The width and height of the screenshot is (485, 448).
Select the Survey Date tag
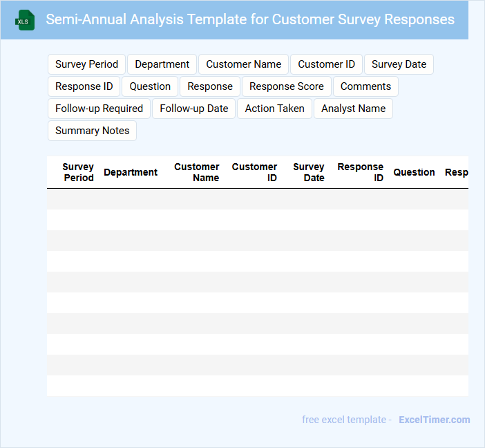399,64
